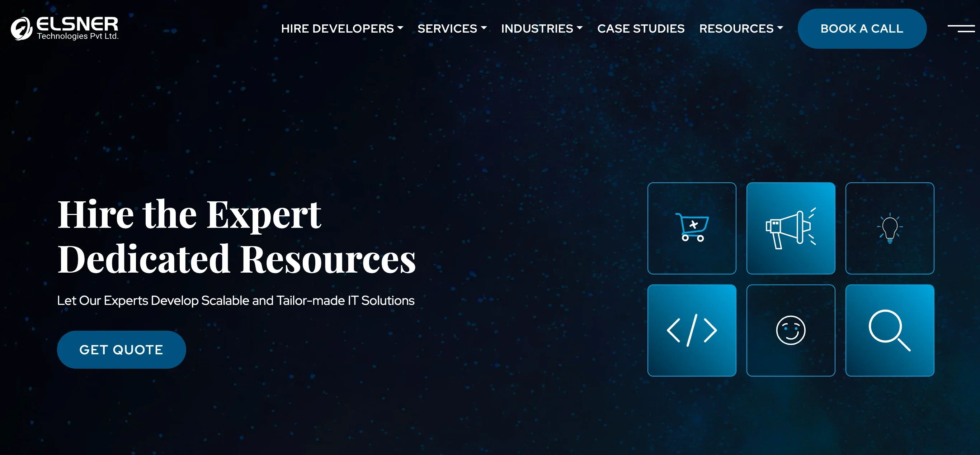Click the magnifying glass search tile
Image resolution: width=980 pixels, height=455 pixels.
coord(890,330)
